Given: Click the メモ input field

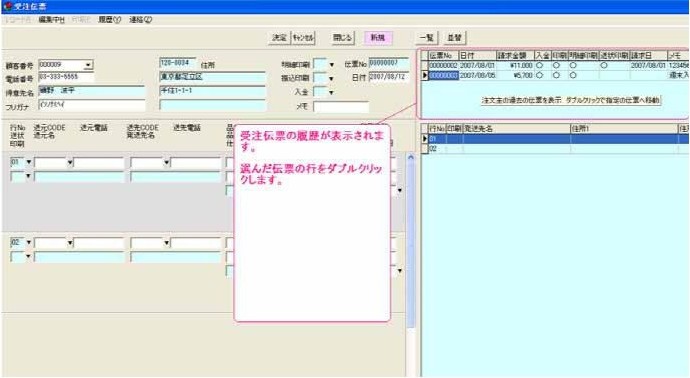Looking at the screenshot, I should (x=341, y=106).
